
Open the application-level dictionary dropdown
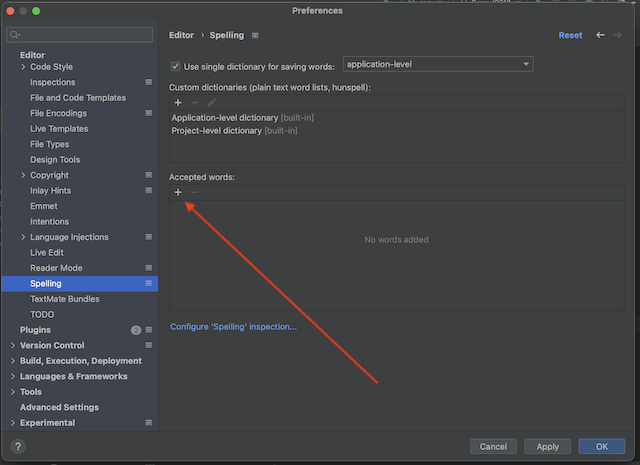438,64
